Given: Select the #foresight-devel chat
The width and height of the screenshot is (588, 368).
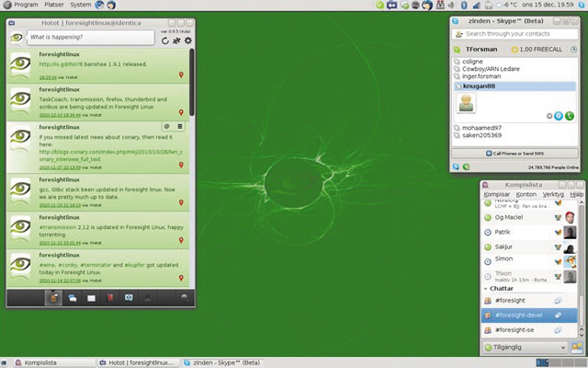Looking at the screenshot, I should pyautogui.click(x=530, y=316).
